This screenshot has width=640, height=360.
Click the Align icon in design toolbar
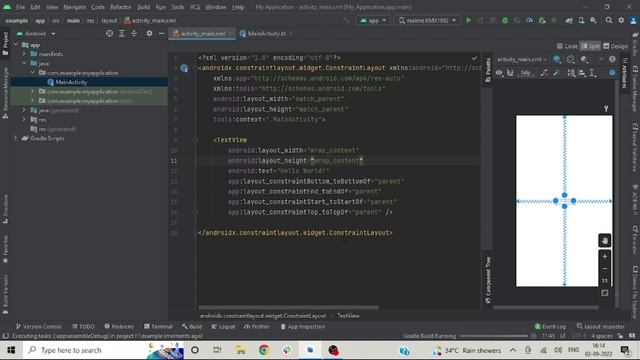[582, 73]
